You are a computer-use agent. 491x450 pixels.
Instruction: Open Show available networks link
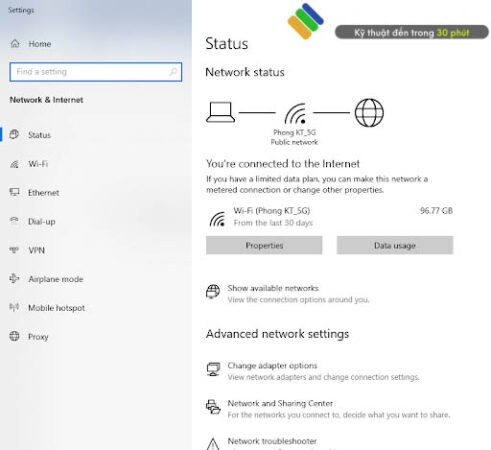[x=273, y=288]
